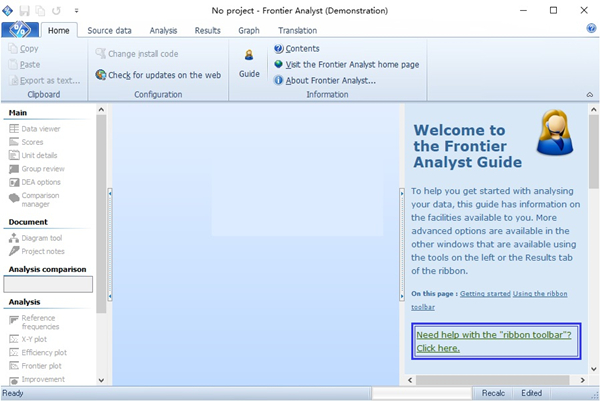600x401 pixels.
Task: Open the Analysis ribbon tab
Action: 163,31
